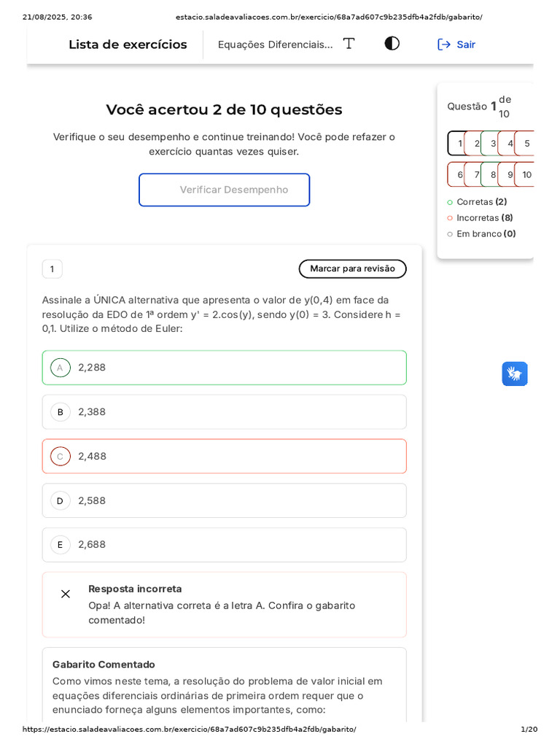Click the question number 1 badge
This screenshot has height=747, width=560.
point(52,269)
